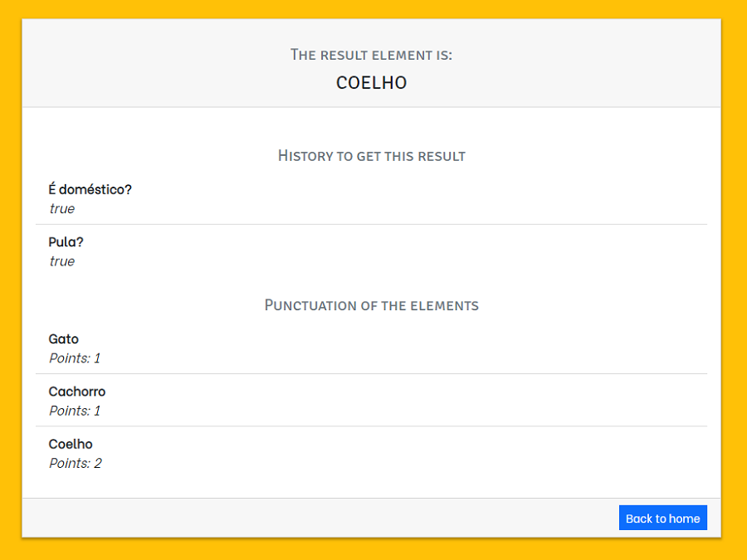Viewport: 747px width, 560px height.
Task: Click the COELHO result title
Action: (x=371, y=83)
